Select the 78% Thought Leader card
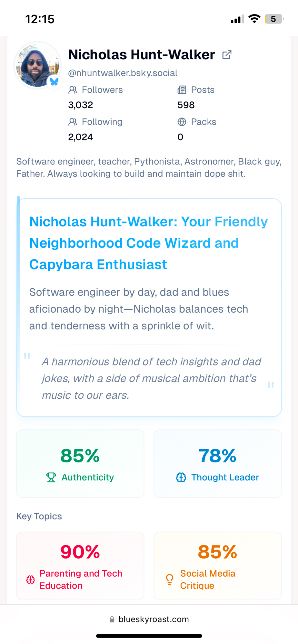298x644 pixels. pos(218,463)
